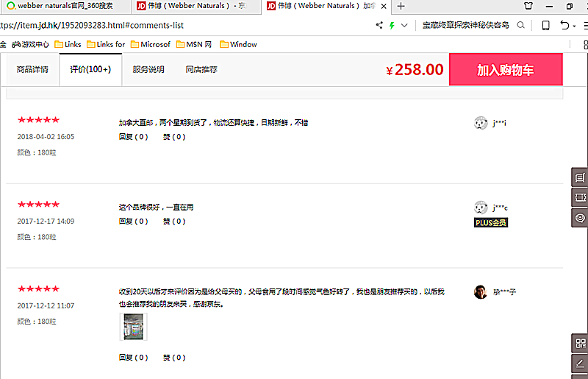Click 回复 under the 2018-04-02 review
Viewport: 588px width, 379px height.
pyautogui.click(x=133, y=137)
